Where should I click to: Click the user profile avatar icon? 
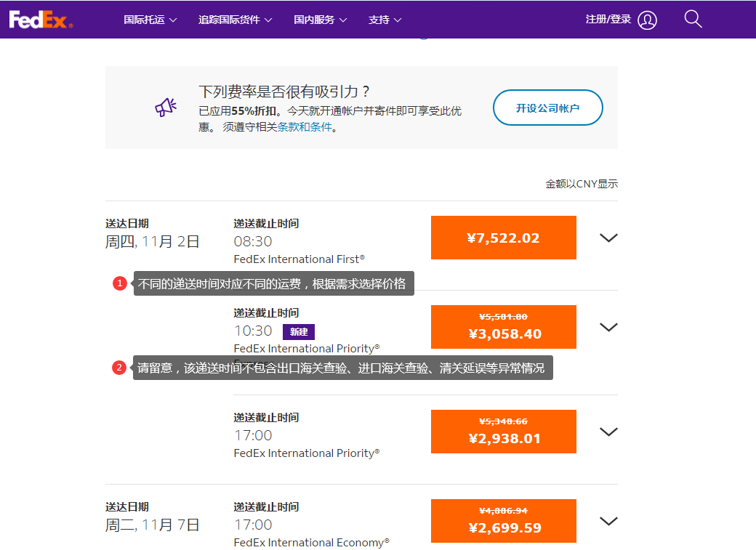pyautogui.click(x=647, y=20)
